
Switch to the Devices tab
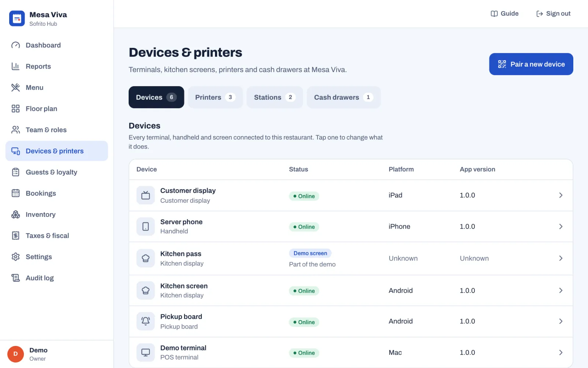(156, 97)
